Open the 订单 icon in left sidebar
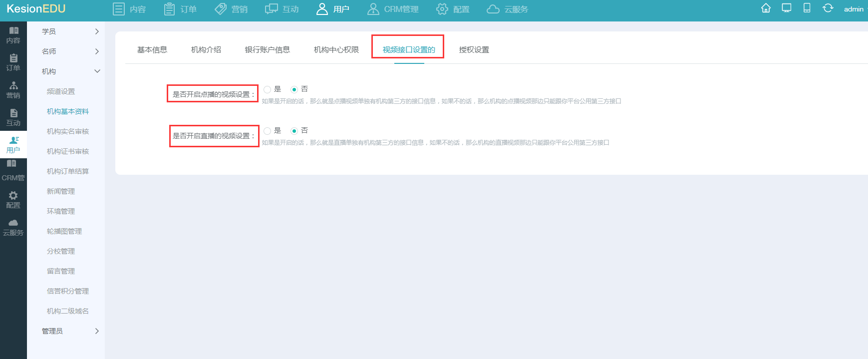Viewport: 868px width, 359px height. pos(13,62)
